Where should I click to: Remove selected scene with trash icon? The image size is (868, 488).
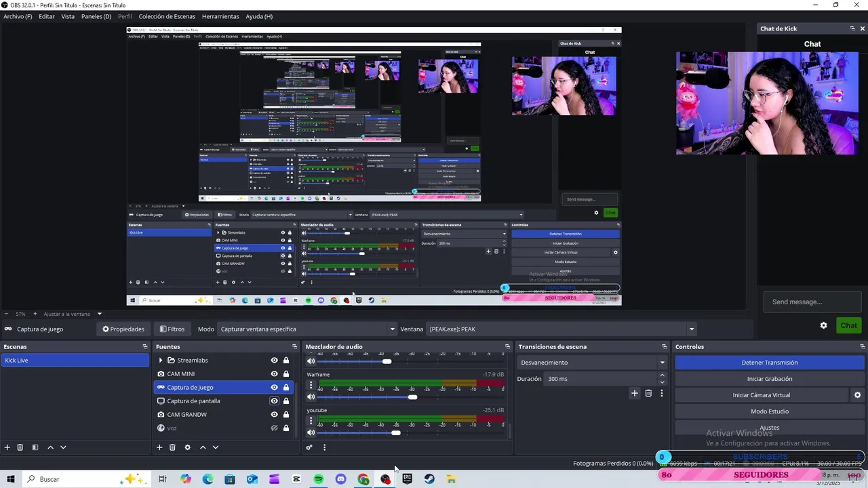[x=20, y=447]
